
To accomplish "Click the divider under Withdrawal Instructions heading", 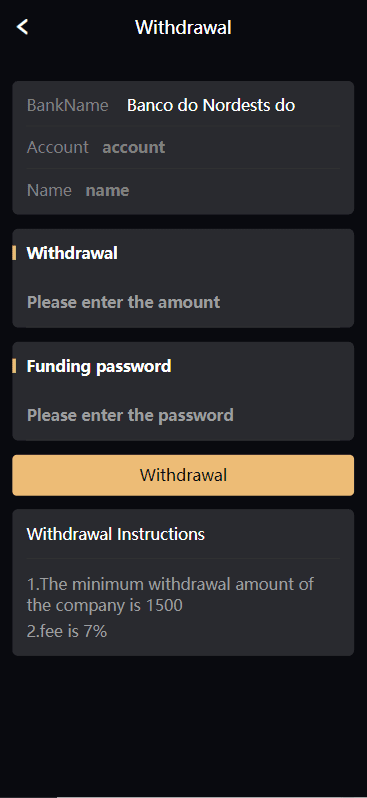I will (183, 558).
